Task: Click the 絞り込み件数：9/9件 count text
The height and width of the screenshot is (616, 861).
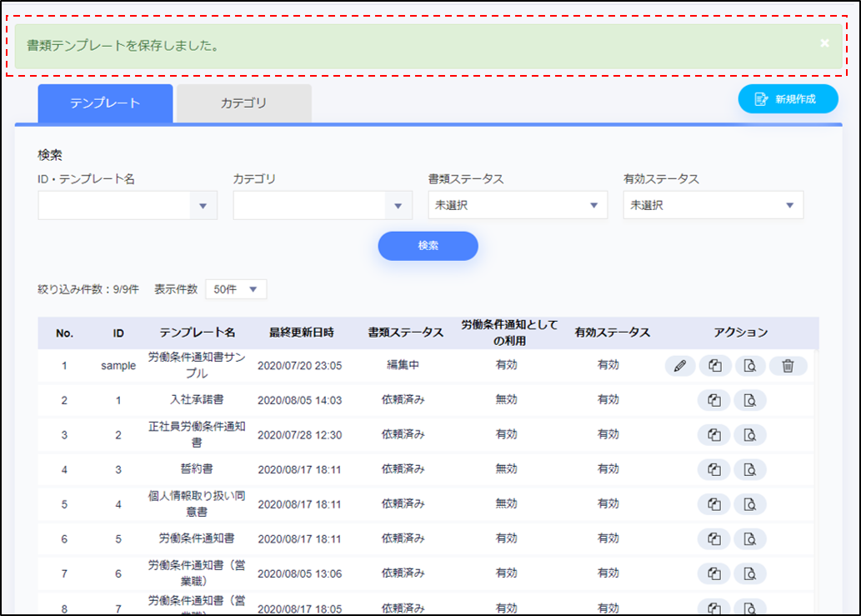Action: click(x=88, y=289)
